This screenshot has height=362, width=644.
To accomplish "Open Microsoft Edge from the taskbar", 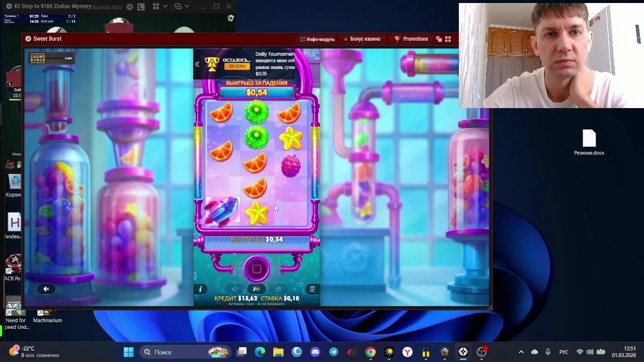I will pos(260,352).
